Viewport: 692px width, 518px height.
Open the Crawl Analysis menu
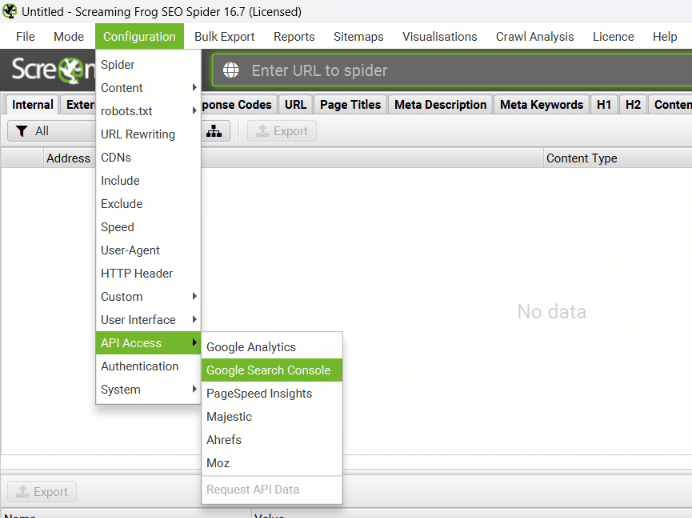pos(535,37)
